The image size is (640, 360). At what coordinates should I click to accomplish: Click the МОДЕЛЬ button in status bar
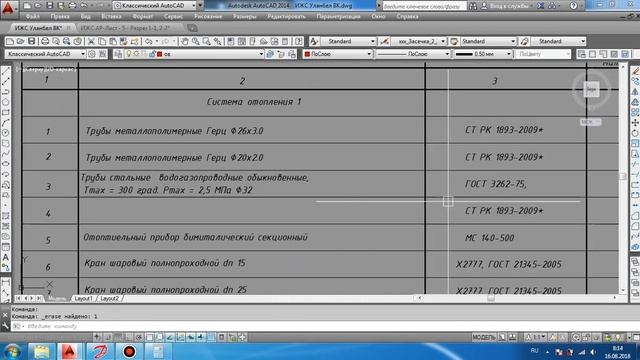[x=484, y=337]
